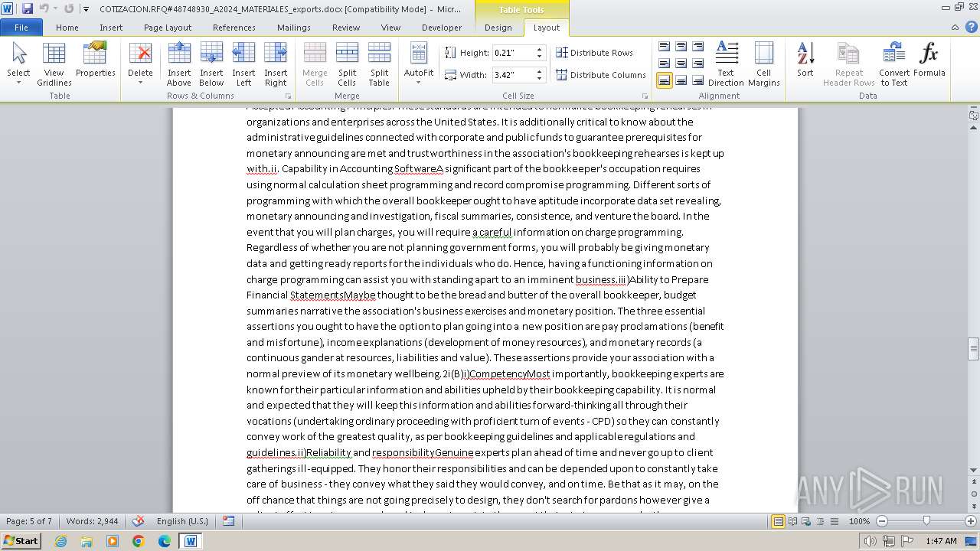
Task: Open Chrome from the taskbar
Action: click(138, 541)
